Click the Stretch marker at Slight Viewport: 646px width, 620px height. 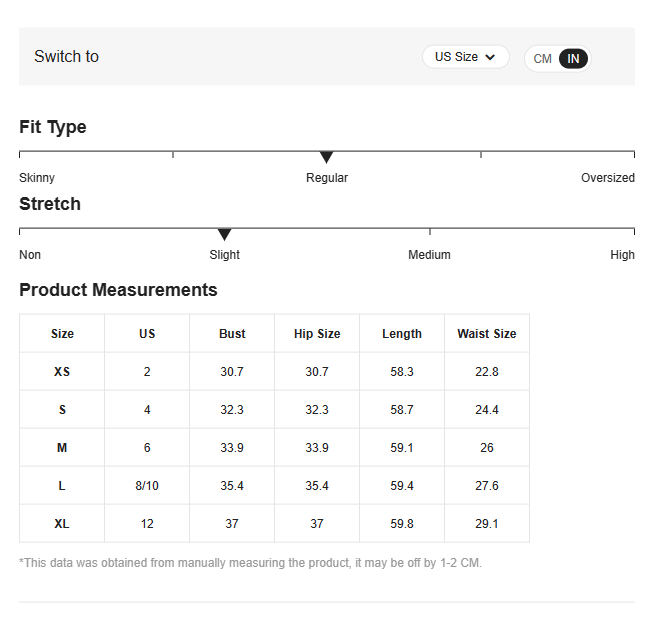coord(224,234)
